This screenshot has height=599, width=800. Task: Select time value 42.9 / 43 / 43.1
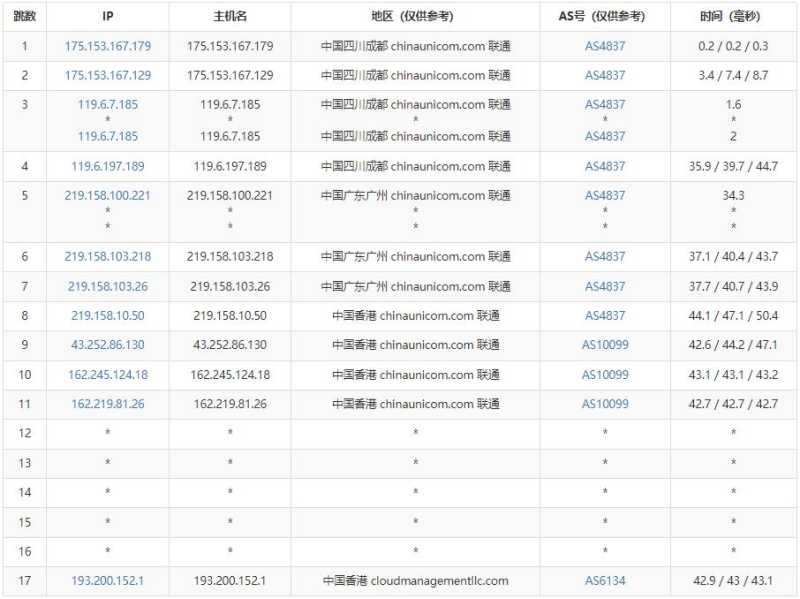point(733,581)
